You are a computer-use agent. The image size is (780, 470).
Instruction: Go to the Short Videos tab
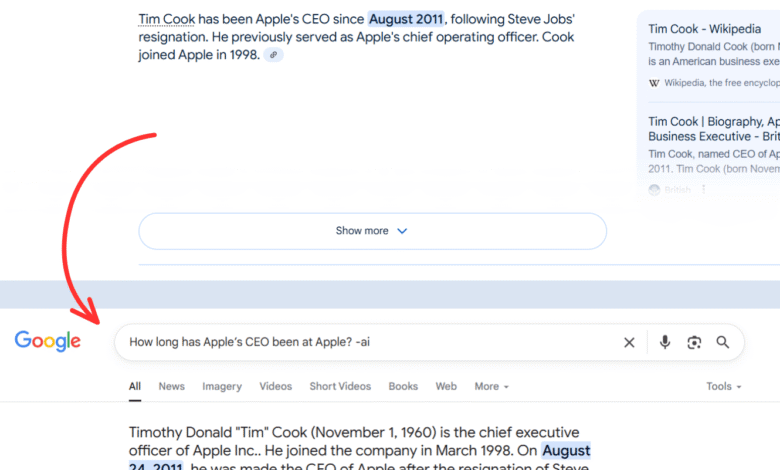coord(340,386)
